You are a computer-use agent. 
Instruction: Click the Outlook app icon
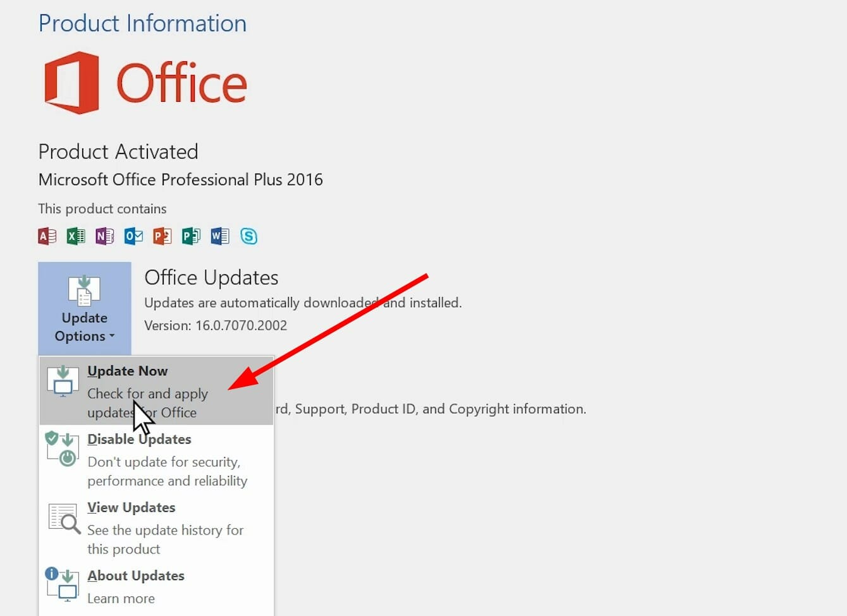click(x=133, y=236)
